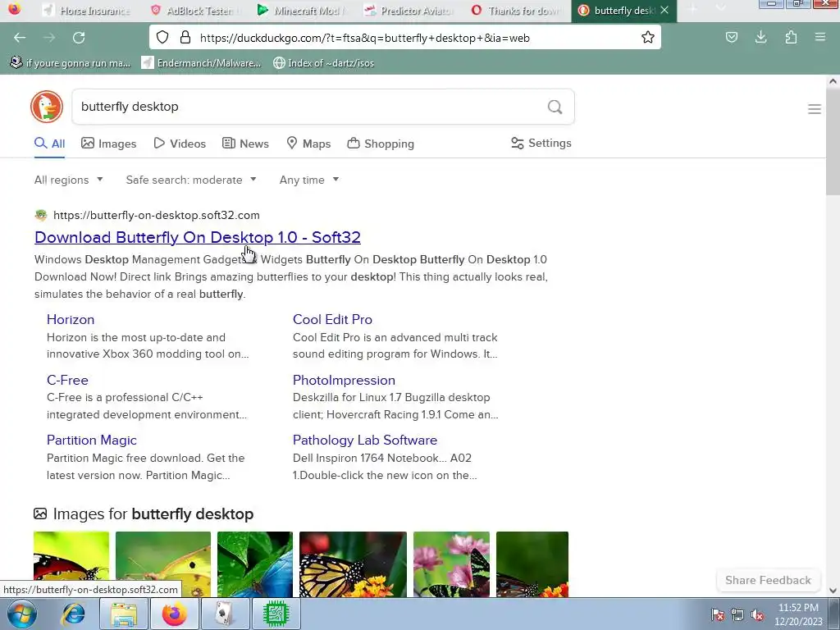Launch Internet Explorer from taskbar
This screenshot has width=840, height=630.
tap(73, 614)
